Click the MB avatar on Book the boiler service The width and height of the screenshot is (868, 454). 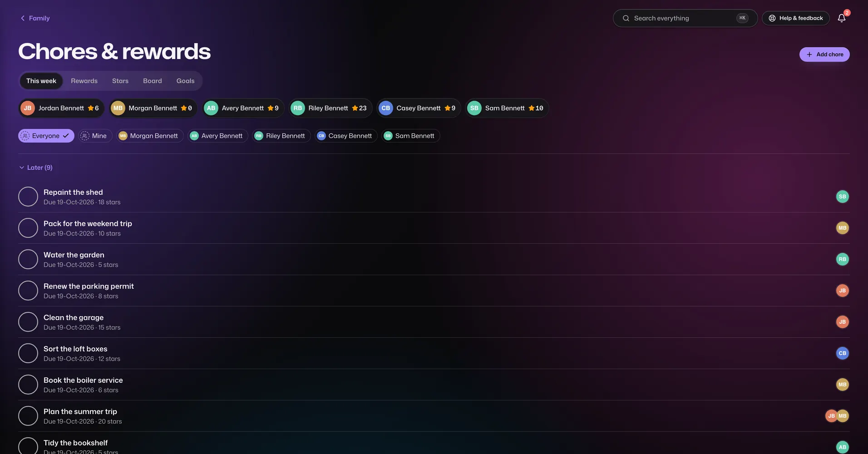tap(843, 385)
